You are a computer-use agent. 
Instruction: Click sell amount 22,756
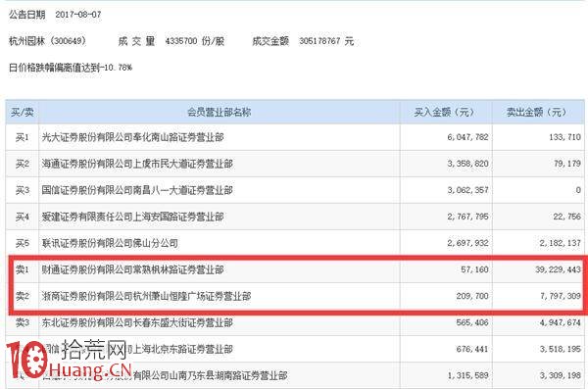click(x=567, y=217)
